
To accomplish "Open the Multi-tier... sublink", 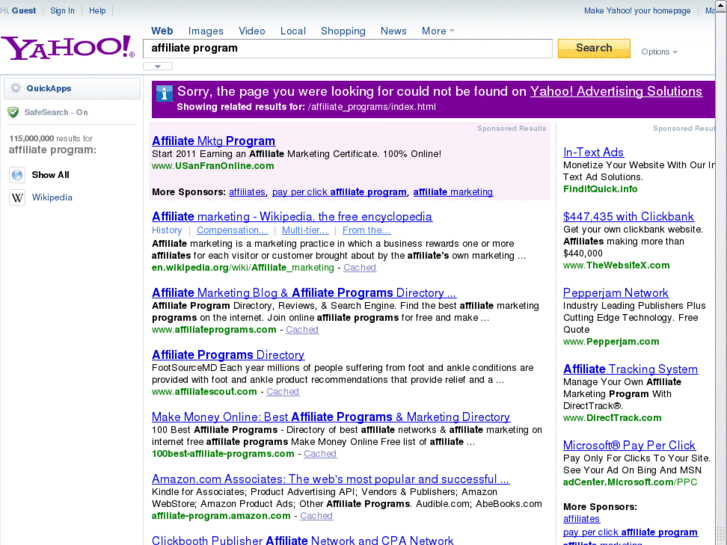I will (305, 231).
